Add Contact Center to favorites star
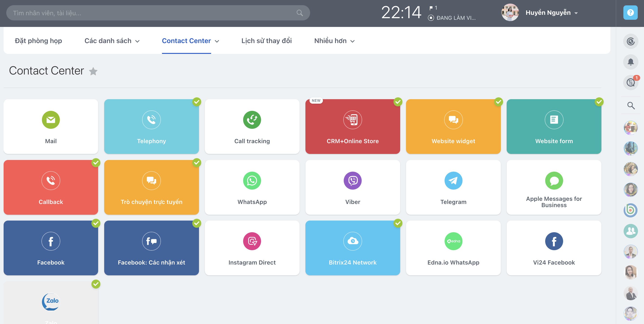This screenshot has height=324, width=644. (x=93, y=71)
